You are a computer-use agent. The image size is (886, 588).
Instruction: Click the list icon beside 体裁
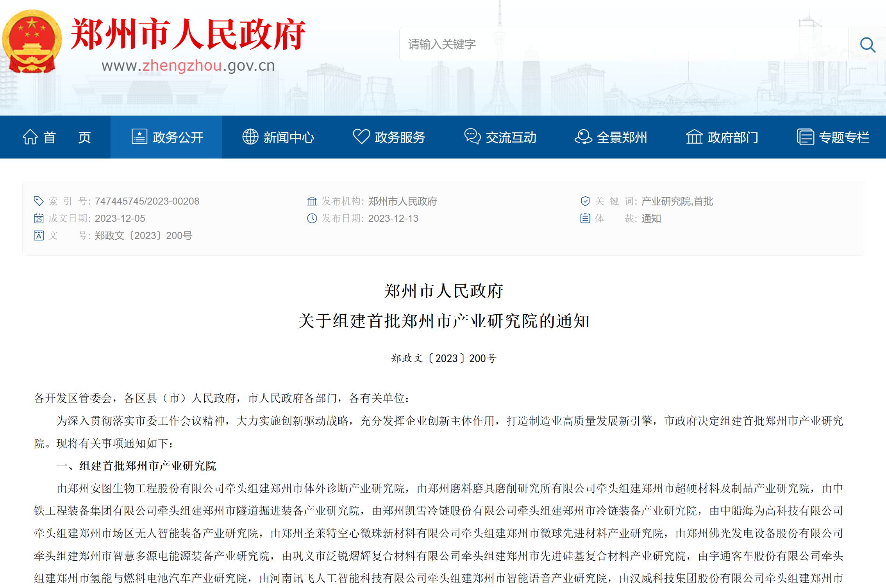[585, 218]
